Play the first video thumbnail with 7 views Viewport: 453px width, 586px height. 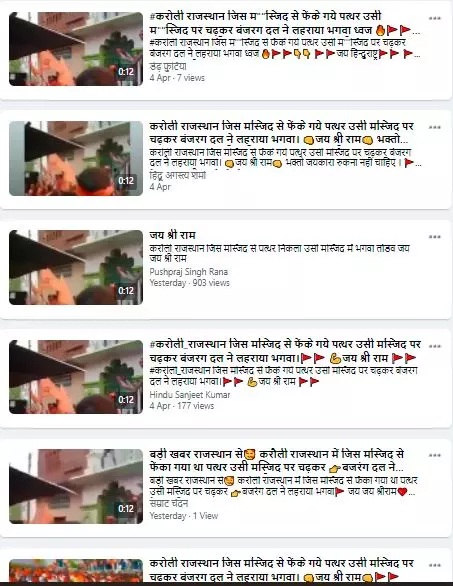76,49
